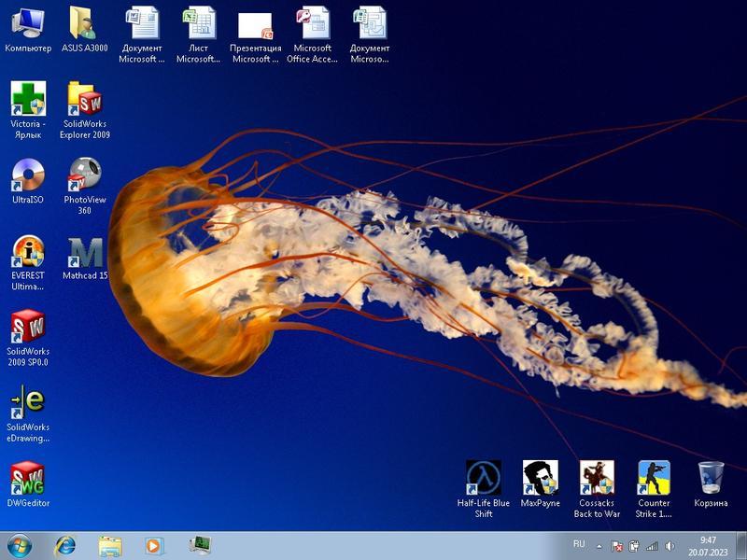Screen dimensions: 747x560
Task: Select the MaxPayne game icon
Action: point(540,479)
